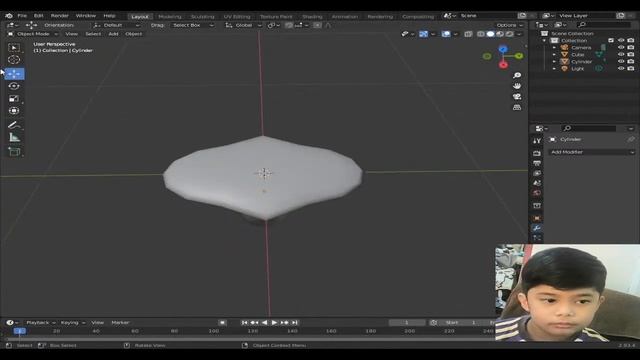Screen dimensions: 640x360
Task: Select the Cursor tool
Action: point(14,60)
